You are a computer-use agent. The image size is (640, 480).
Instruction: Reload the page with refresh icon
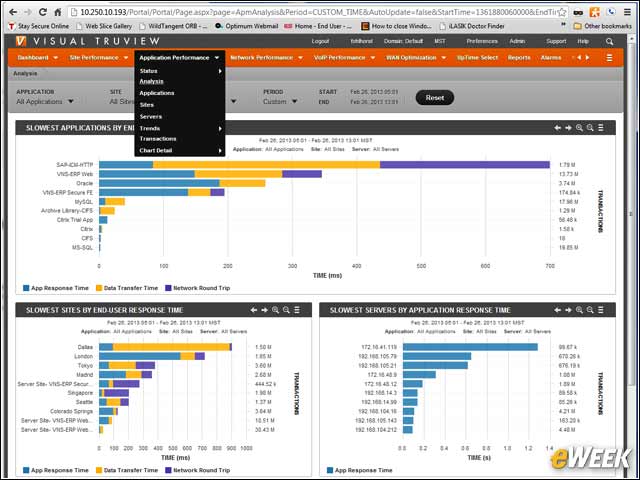(42, 12)
